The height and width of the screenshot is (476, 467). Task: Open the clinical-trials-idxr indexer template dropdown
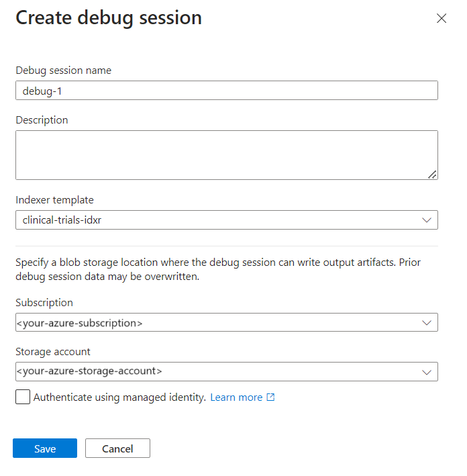[x=227, y=220]
